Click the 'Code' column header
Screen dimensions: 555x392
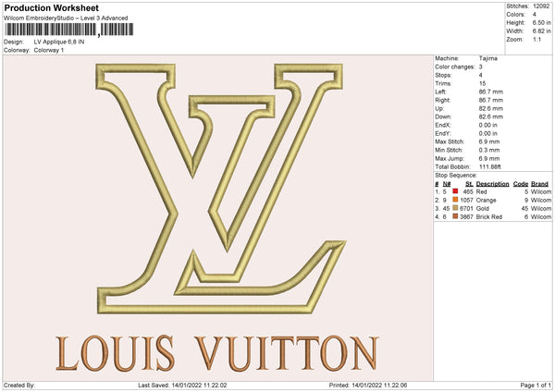click(x=521, y=184)
